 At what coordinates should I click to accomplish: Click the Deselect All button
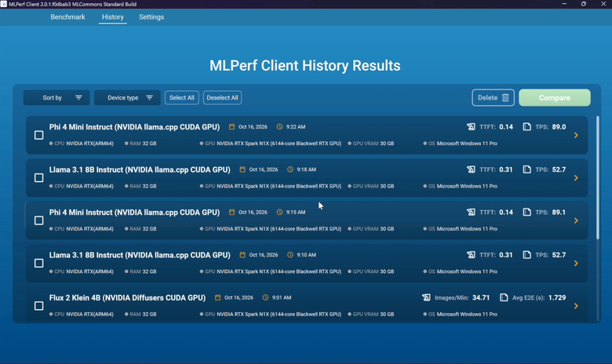[x=223, y=97]
